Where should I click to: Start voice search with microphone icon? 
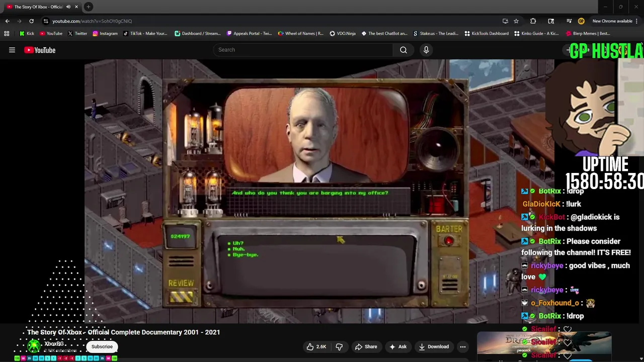click(426, 50)
